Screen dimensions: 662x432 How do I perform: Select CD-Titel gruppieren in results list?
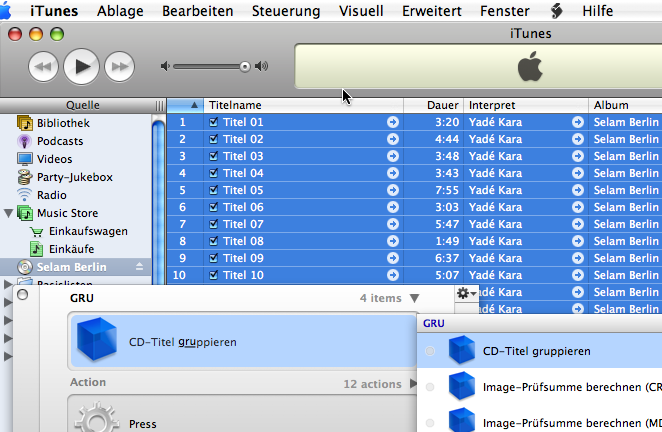(x=540, y=350)
